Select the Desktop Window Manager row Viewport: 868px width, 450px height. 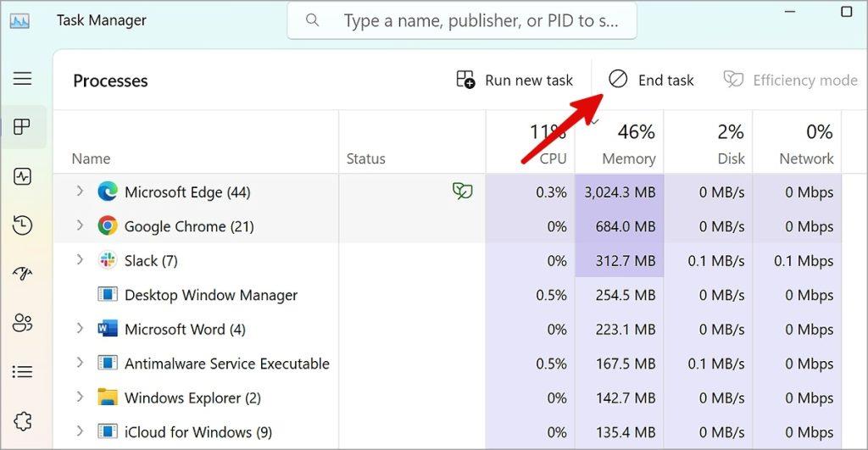tap(448, 294)
